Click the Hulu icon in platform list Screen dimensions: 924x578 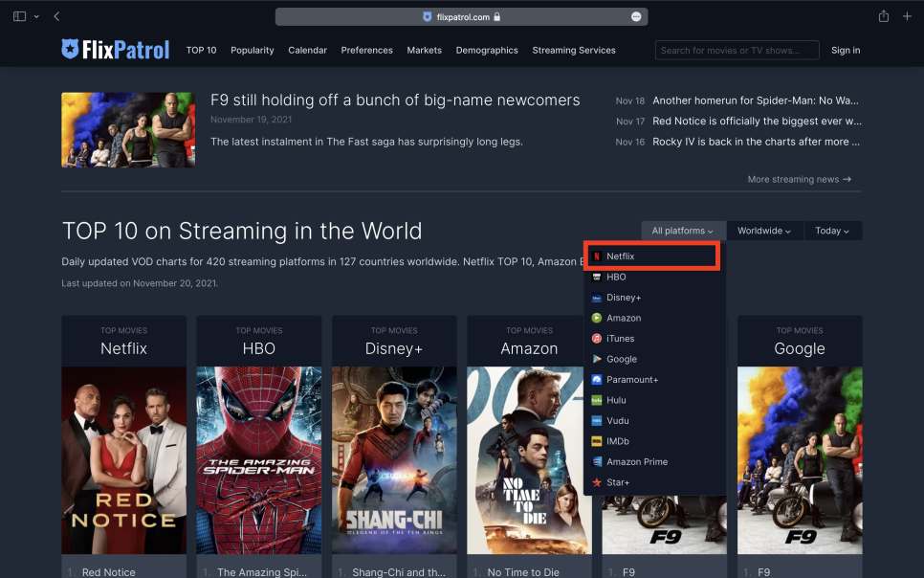[x=596, y=400]
